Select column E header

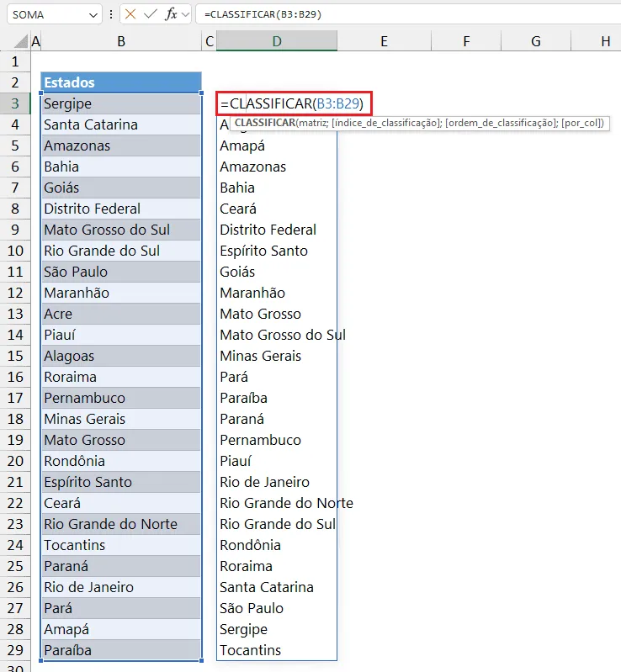[x=384, y=41]
